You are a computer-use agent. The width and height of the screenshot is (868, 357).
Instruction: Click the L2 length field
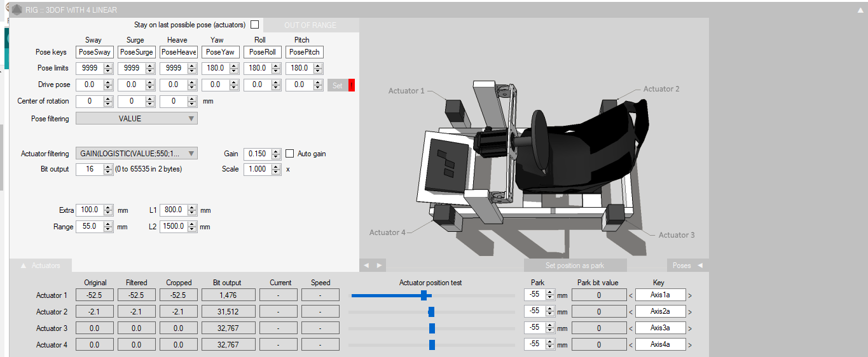click(179, 227)
